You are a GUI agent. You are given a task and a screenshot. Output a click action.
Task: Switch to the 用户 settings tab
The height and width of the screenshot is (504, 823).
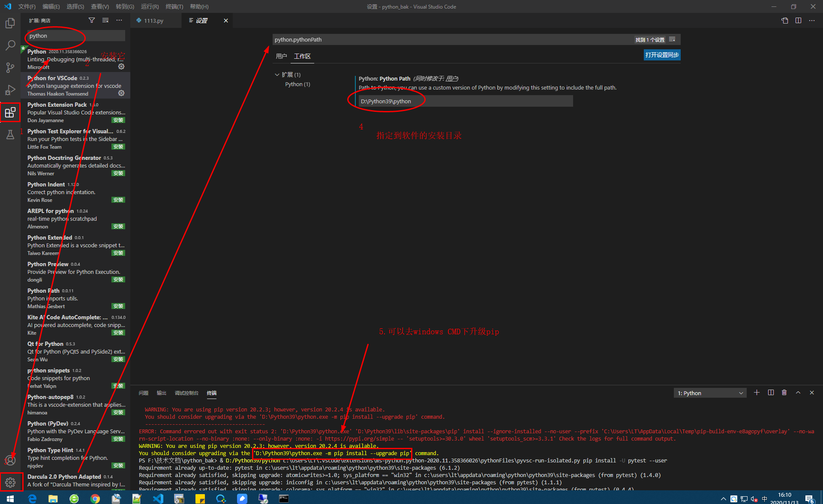[x=281, y=56]
